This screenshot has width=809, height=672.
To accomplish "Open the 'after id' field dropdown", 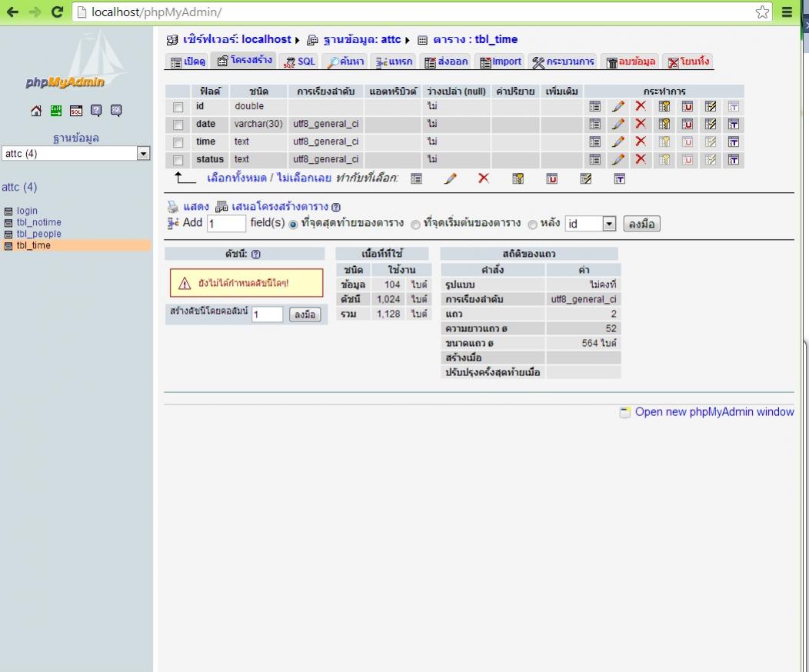I will tap(591, 224).
